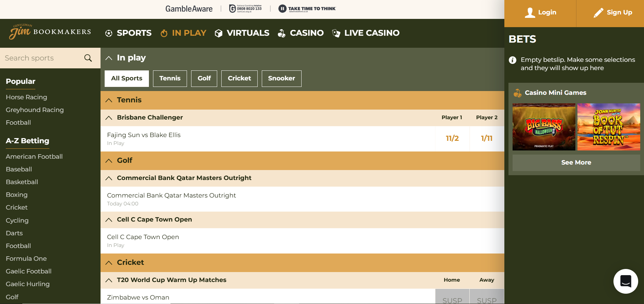Open the GamCare helpline logo

[245, 9]
